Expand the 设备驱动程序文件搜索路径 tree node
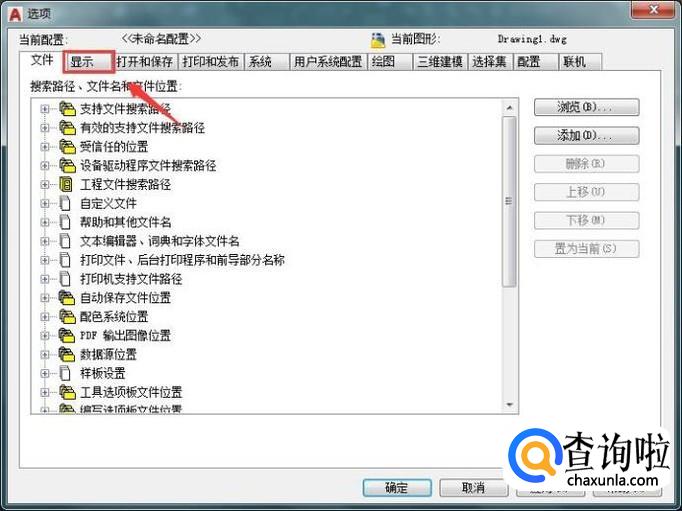682x511 pixels. click(x=45, y=166)
